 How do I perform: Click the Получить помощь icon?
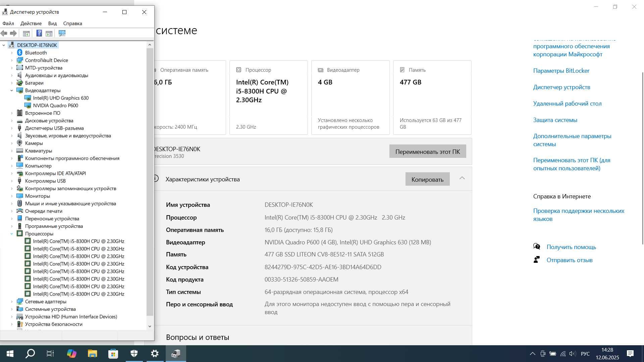537,247
